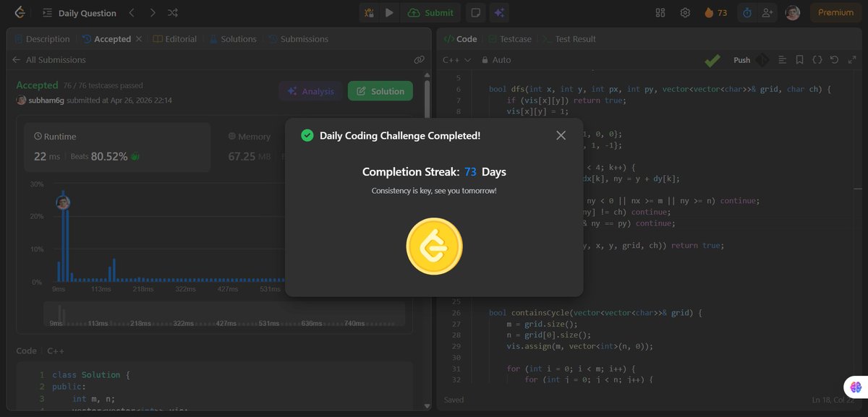The height and width of the screenshot is (417, 868).
Task: Open the Daily Question problem list
Action: coord(79,13)
